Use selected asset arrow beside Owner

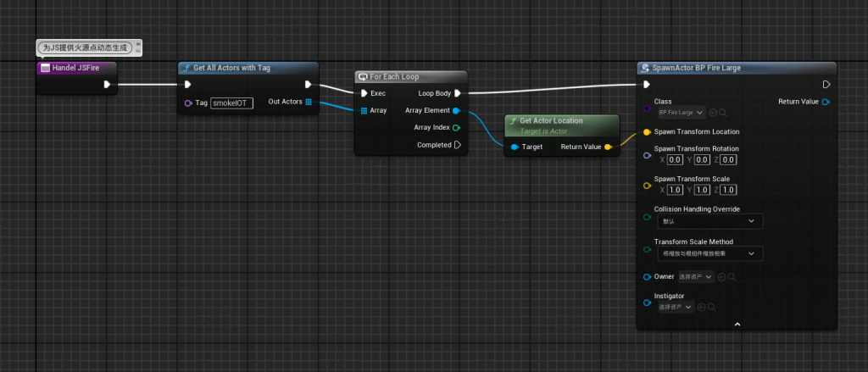click(x=721, y=276)
